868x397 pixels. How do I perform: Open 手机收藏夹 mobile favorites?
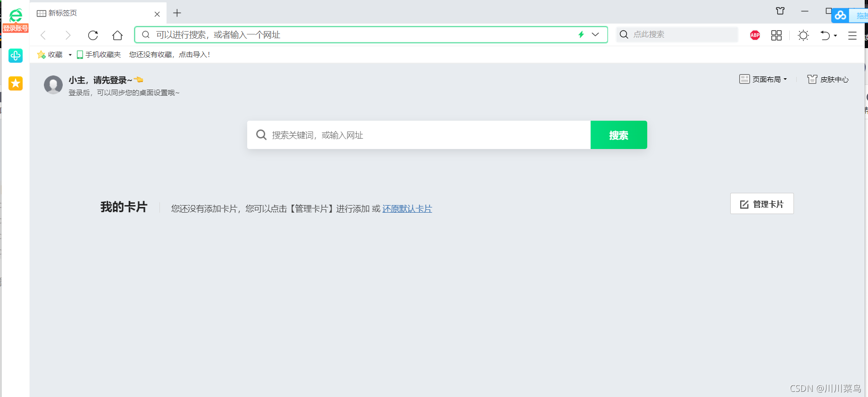[x=99, y=55]
